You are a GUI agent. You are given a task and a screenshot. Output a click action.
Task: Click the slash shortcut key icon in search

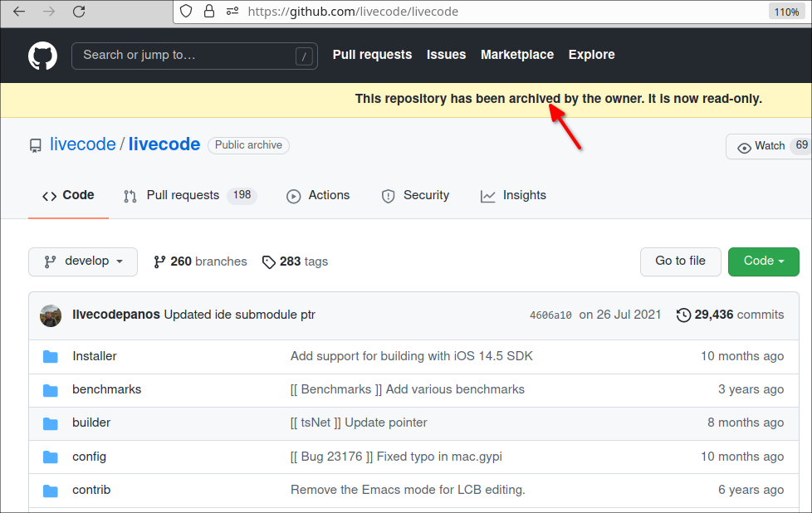[304, 56]
